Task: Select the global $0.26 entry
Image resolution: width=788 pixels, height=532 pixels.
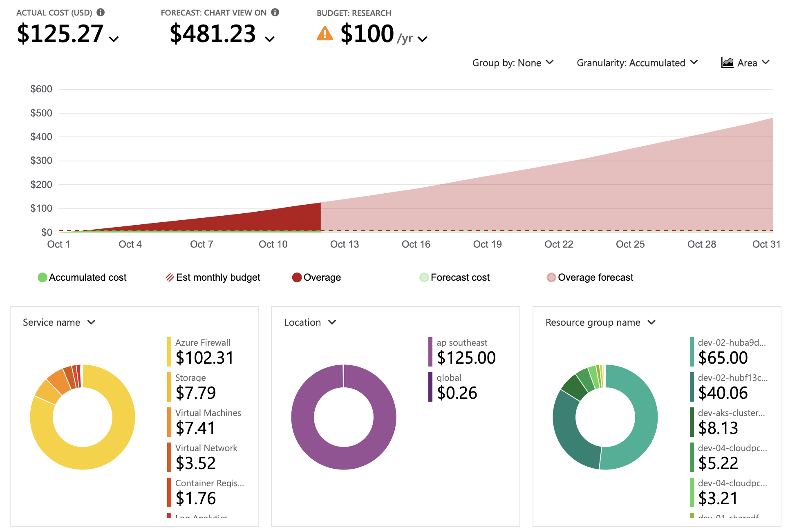Action: (x=453, y=387)
